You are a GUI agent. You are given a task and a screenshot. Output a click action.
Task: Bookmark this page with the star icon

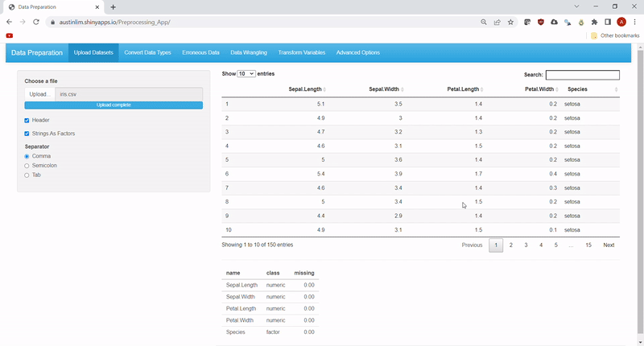[x=510, y=23]
